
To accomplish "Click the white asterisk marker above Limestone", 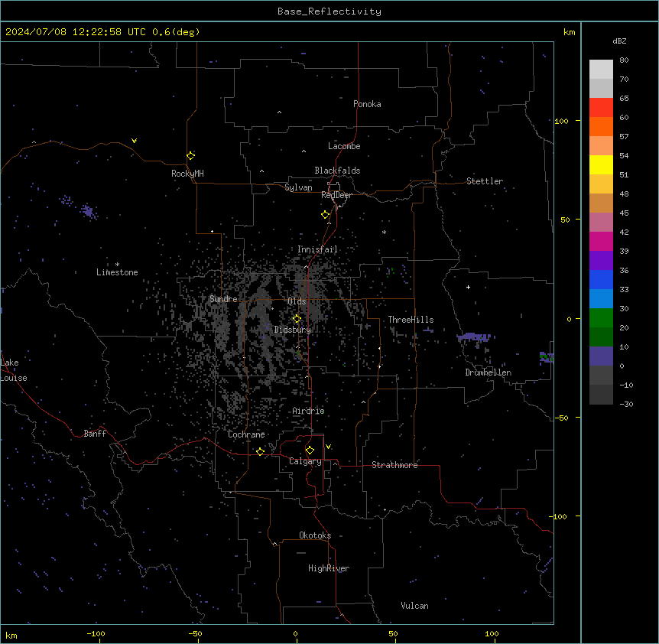I will pos(117,265).
